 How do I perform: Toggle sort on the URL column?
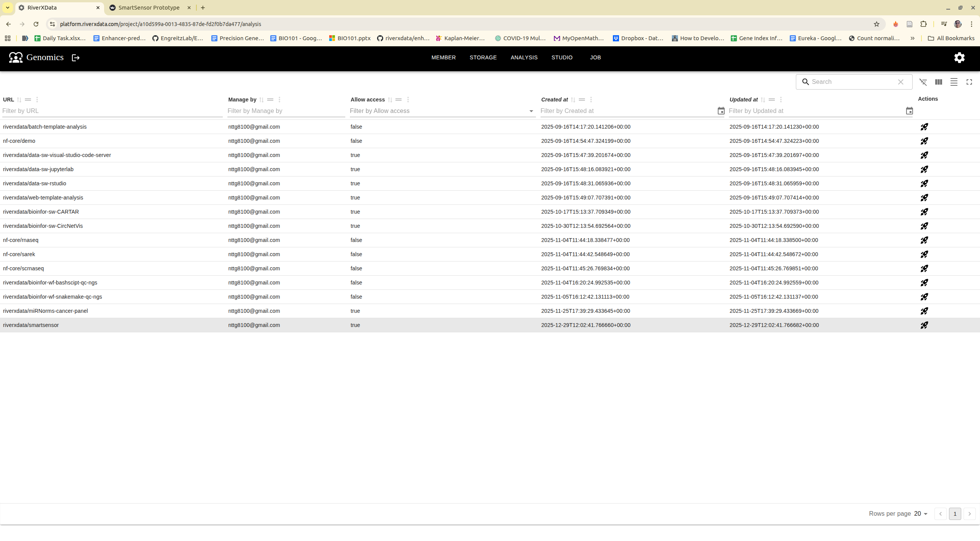point(19,100)
